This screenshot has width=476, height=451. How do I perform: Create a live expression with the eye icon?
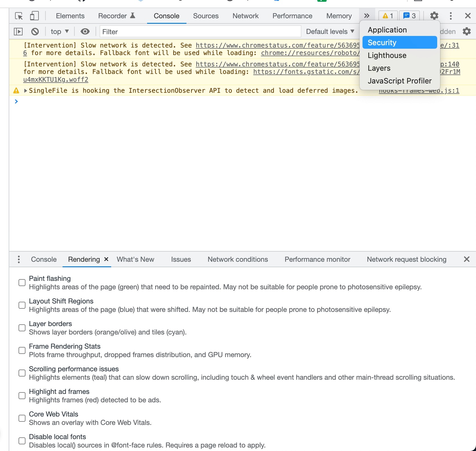click(85, 31)
